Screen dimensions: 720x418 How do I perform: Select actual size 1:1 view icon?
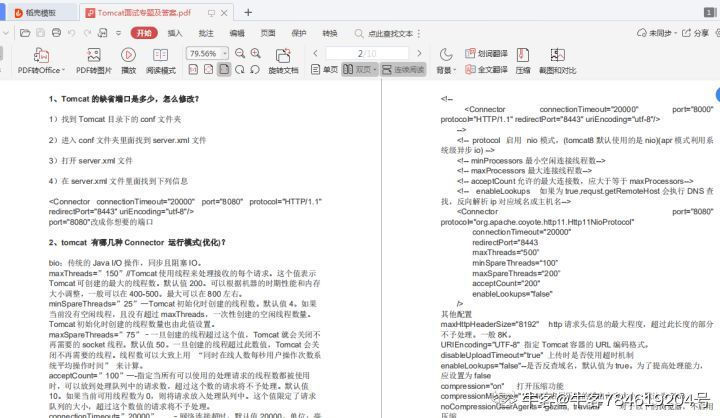193,70
